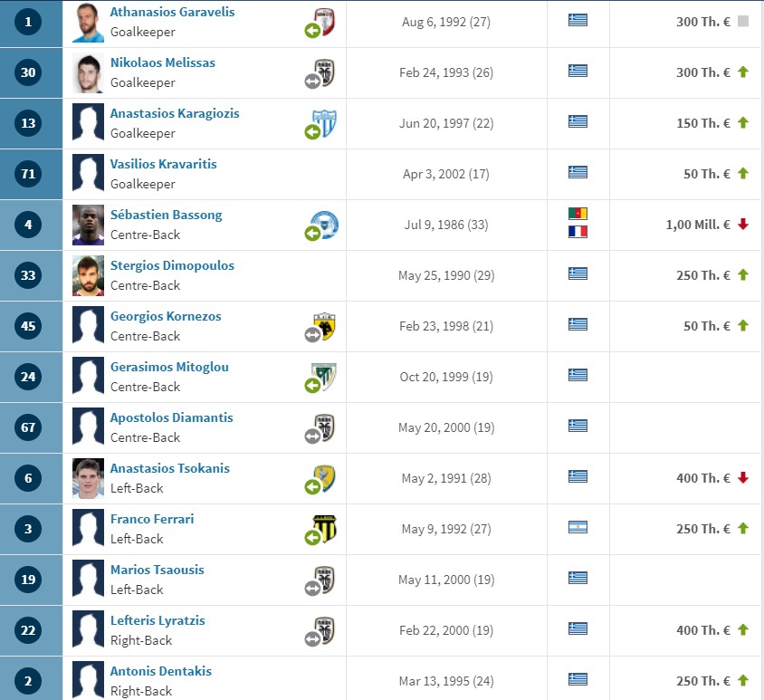Open Lefteris Lyratzis player profile link
Viewport: 764px width, 700px height.
click(158, 620)
